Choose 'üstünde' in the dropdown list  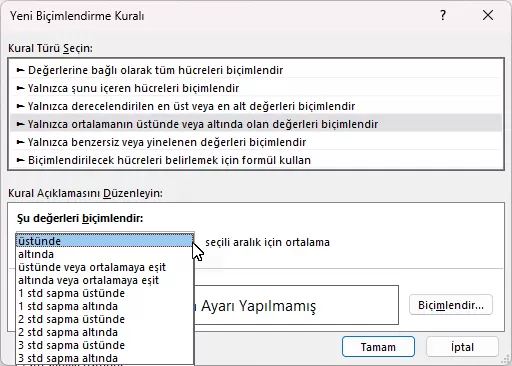[x=105, y=241]
